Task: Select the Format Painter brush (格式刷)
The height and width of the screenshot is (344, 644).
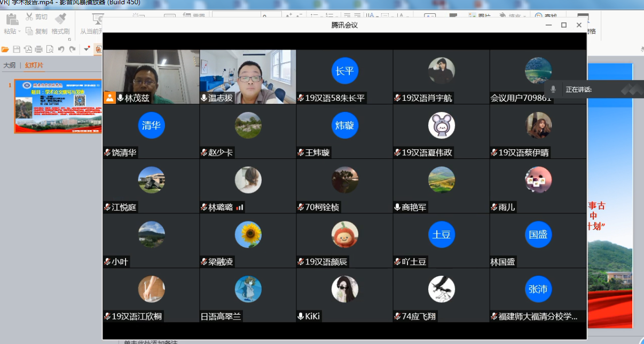Action: pyautogui.click(x=61, y=18)
